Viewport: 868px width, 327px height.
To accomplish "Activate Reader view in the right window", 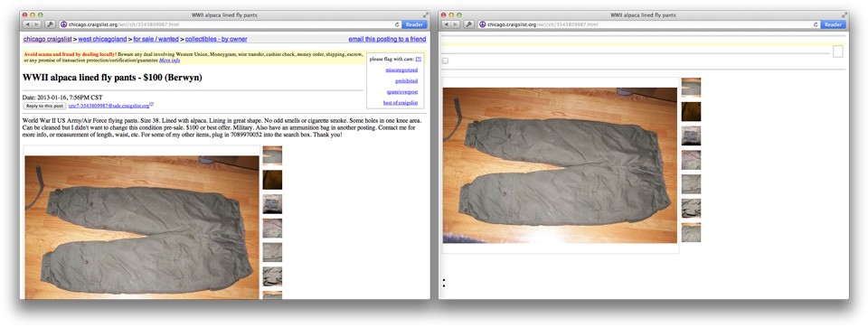I will pyautogui.click(x=833, y=24).
